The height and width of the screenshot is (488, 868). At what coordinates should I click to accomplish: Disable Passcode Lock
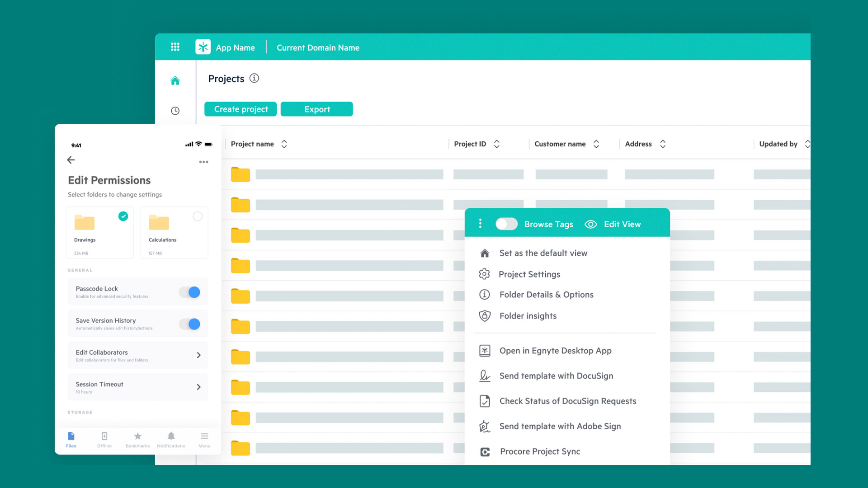coord(189,292)
